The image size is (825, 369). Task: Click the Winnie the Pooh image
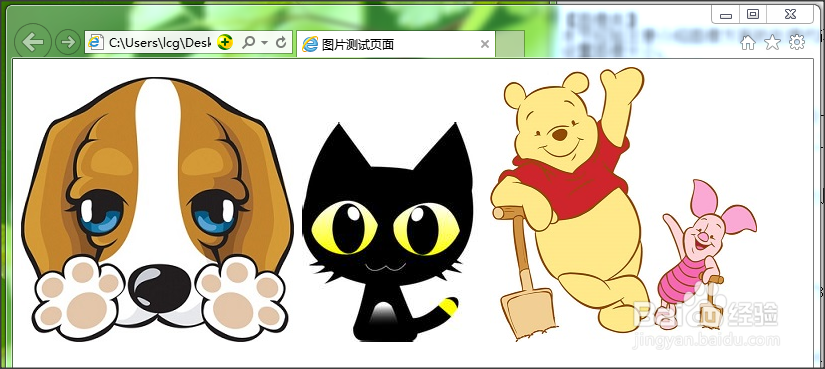tap(623, 204)
